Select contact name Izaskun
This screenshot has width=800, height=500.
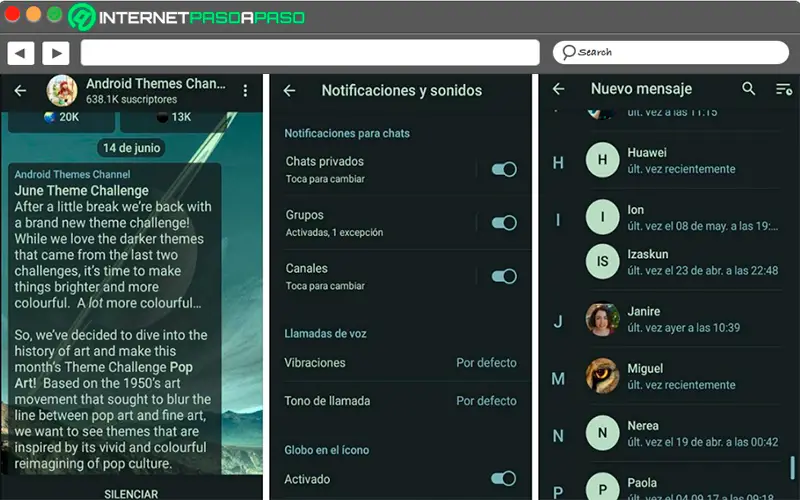tap(648, 254)
